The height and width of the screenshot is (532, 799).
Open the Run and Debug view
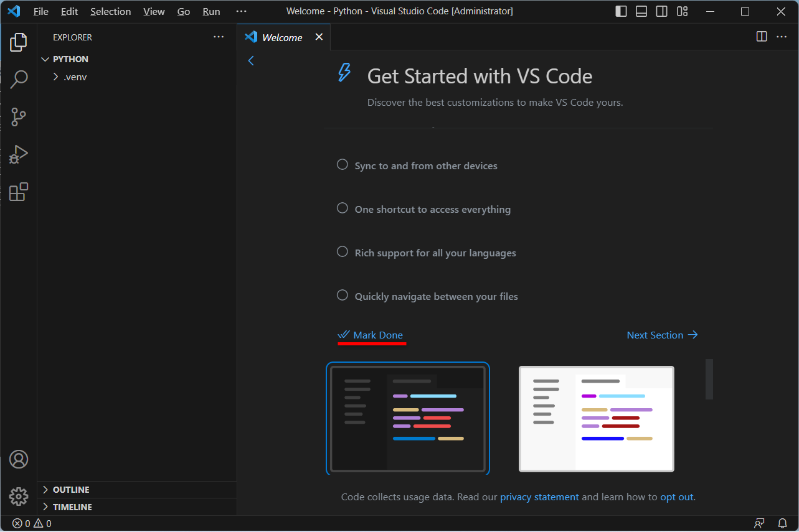click(x=19, y=154)
